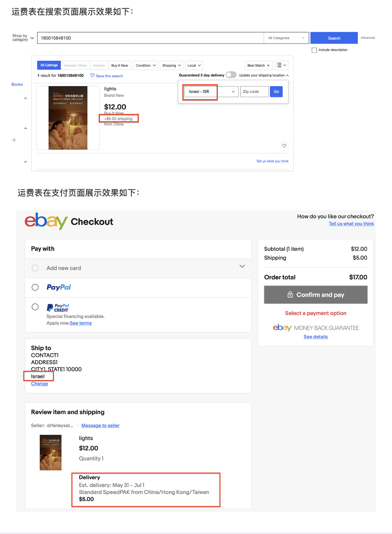
Task: Click the Standard SpeedPAK delivery option text
Action: click(144, 492)
